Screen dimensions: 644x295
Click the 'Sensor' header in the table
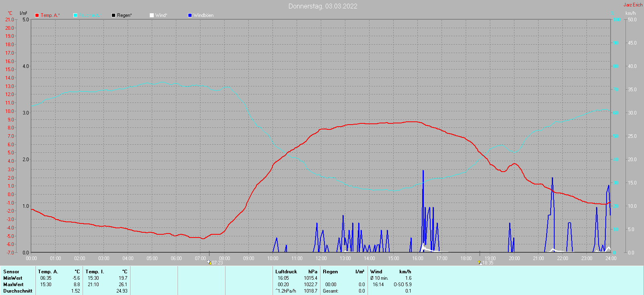pyautogui.click(x=11, y=272)
